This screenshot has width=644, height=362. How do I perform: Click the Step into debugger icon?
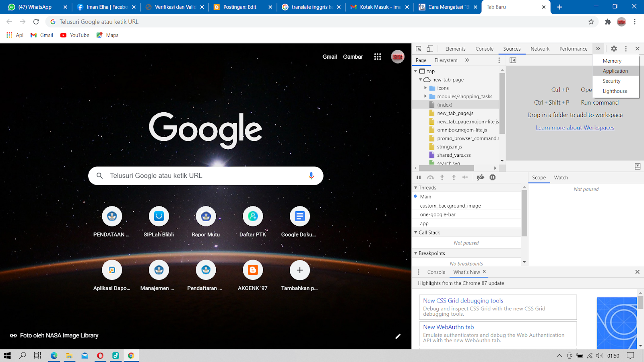tap(442, 177)
